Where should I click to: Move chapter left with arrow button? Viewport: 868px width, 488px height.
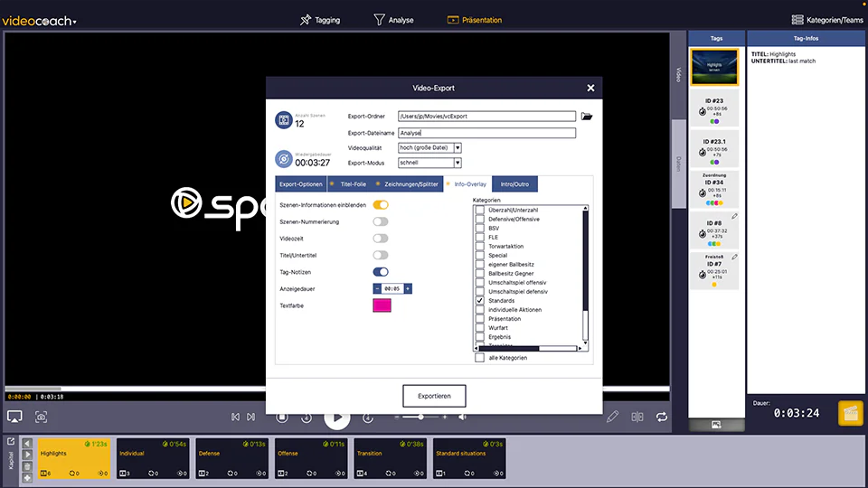point(27,443)
